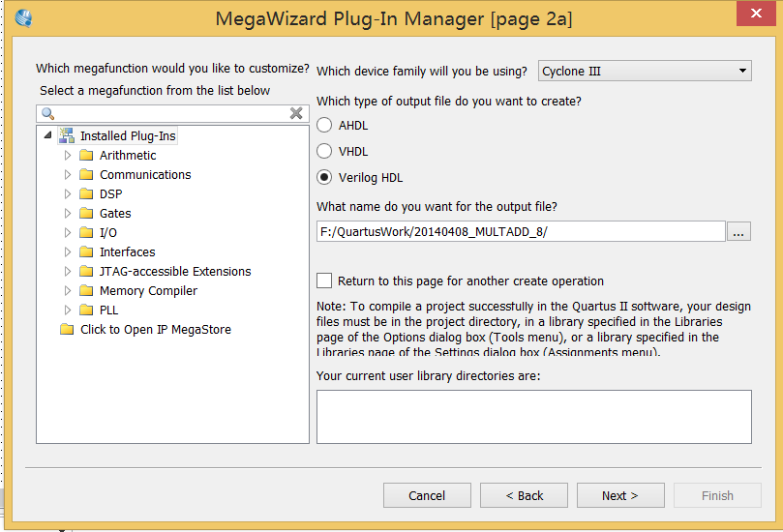Image resolution: width=783 pixels, height=532 pixels.
Task: Click the Arithmetic folder icon
Action: click(86, 155)
